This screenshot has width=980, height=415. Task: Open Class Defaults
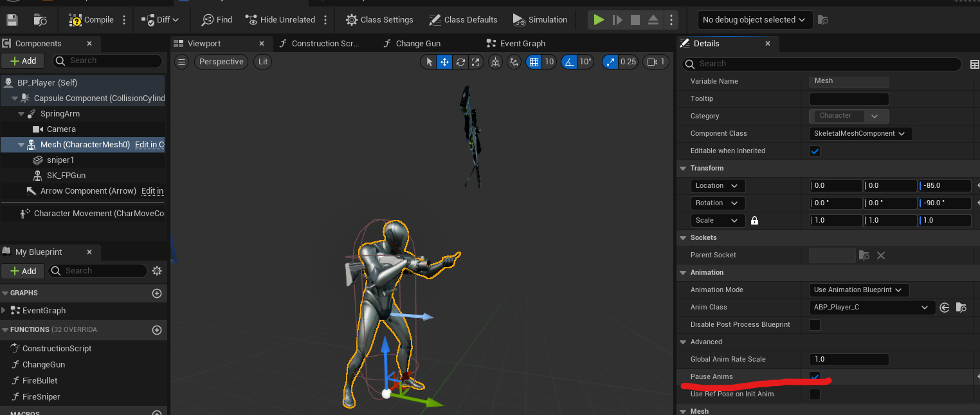[463, 20]
